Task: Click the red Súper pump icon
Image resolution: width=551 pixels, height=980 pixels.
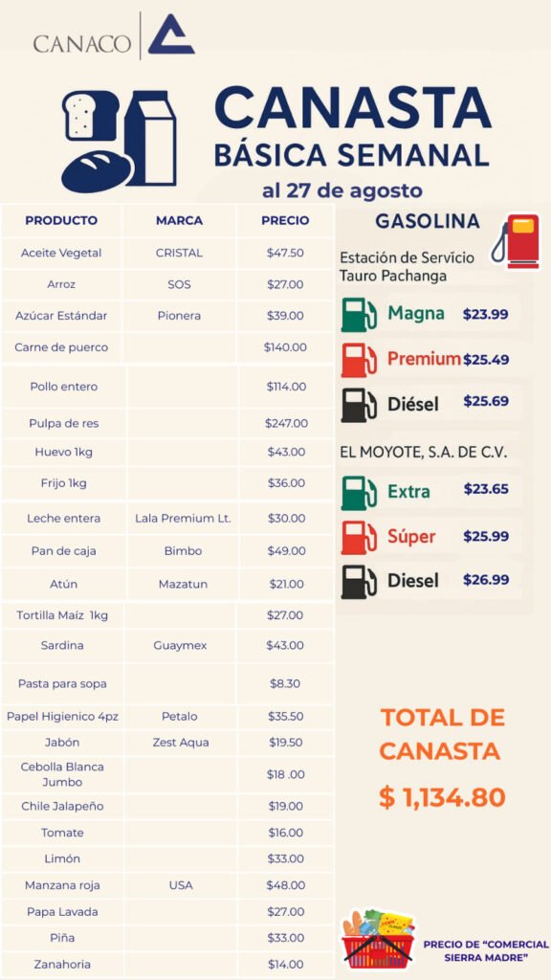Action: [359, 537]
